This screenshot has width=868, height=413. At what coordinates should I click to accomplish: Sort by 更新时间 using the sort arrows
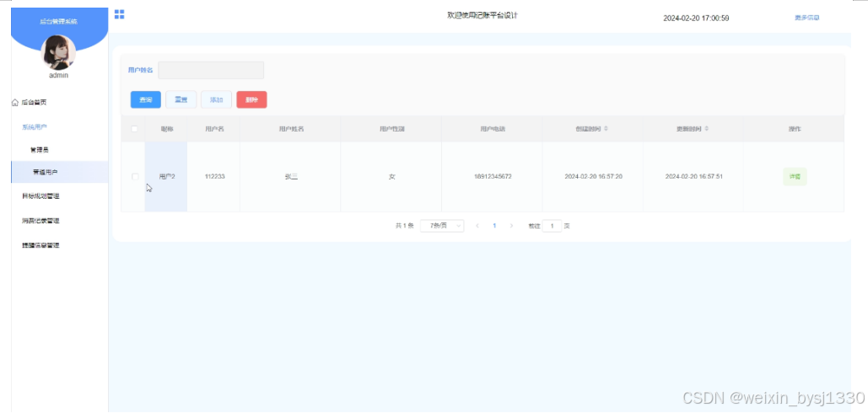[706, 129]
